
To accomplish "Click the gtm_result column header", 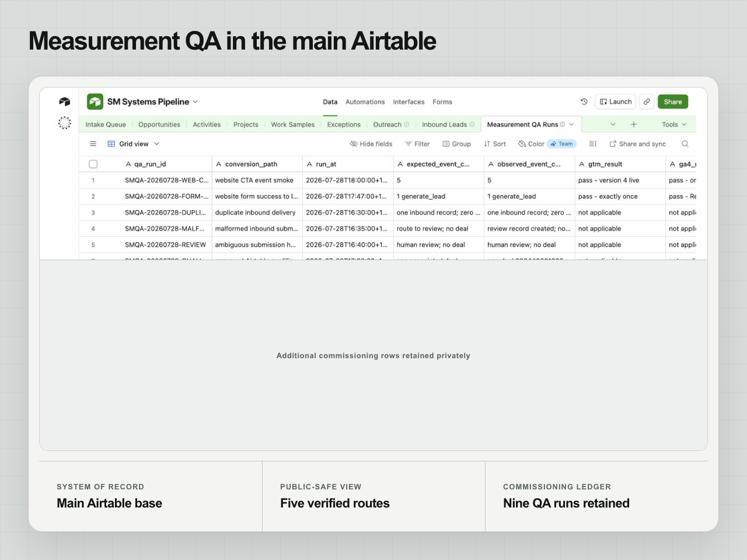I will [620, 164].
